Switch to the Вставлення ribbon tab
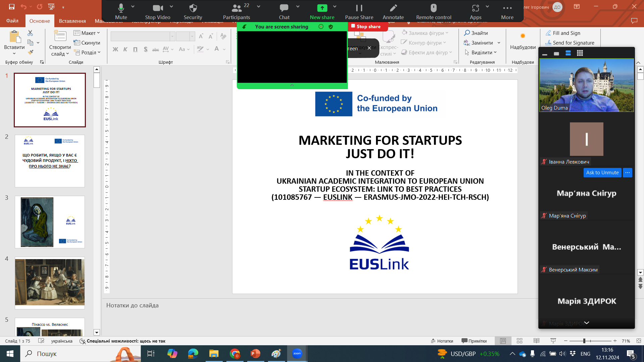 tap(72, 21)
